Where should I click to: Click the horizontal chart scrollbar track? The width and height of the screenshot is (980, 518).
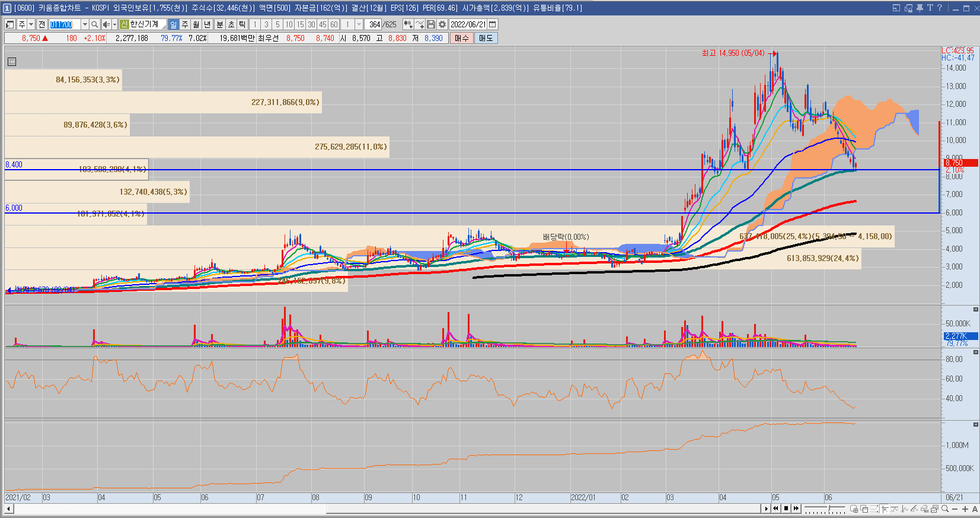coord(387,509)
